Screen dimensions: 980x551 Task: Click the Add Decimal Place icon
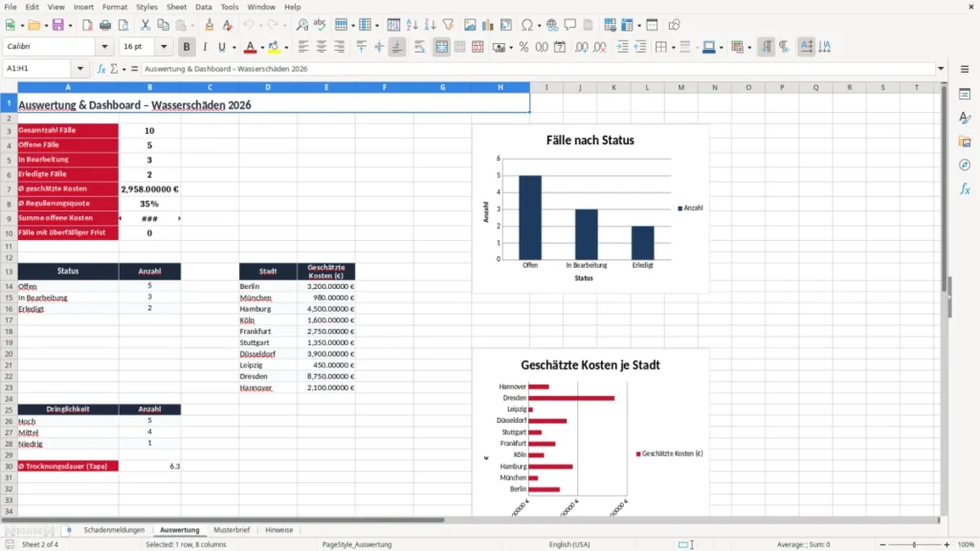coord(582,47)
